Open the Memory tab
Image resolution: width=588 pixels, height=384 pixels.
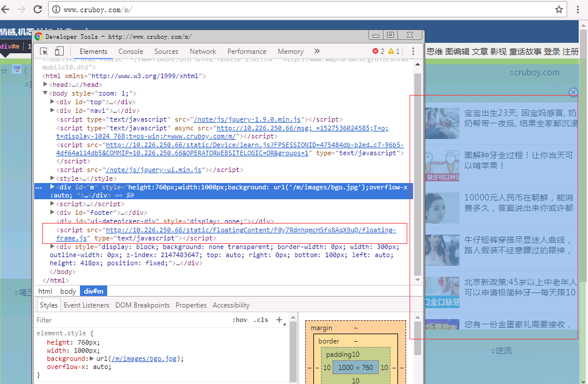point(291,52)
